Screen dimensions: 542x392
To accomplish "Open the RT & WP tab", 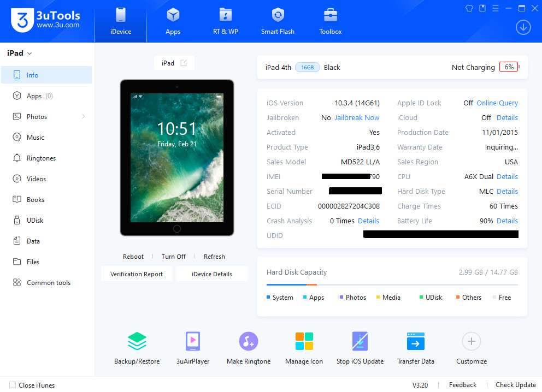I will 225,21.
